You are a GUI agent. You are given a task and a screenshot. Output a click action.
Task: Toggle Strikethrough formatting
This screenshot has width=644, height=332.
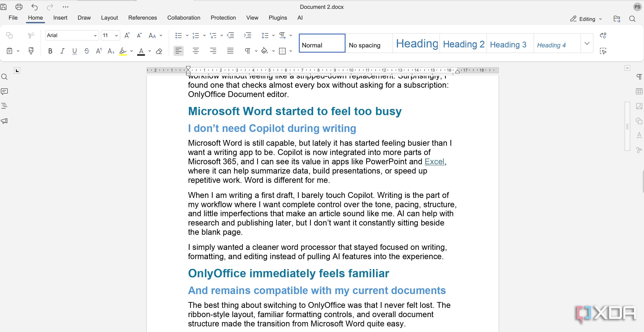[87, 51]
